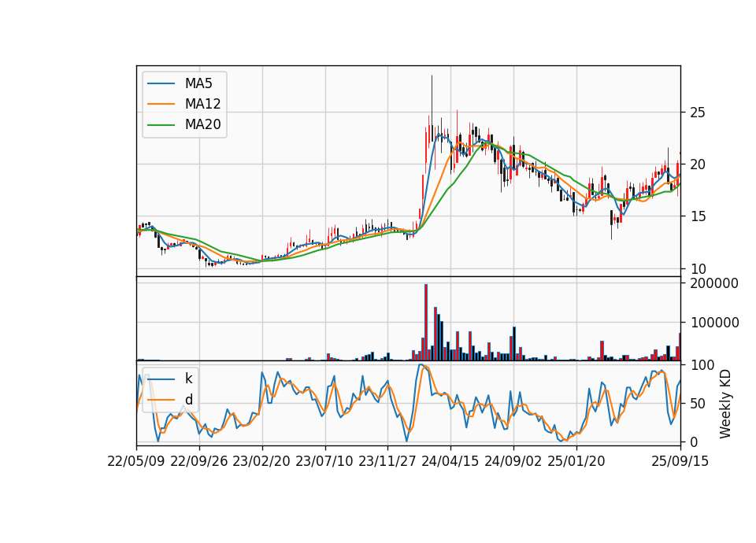The width and height of the screenshot is (756, 543).
Task: Click the blue MA5 legend line sample
Action: [161, 84]
